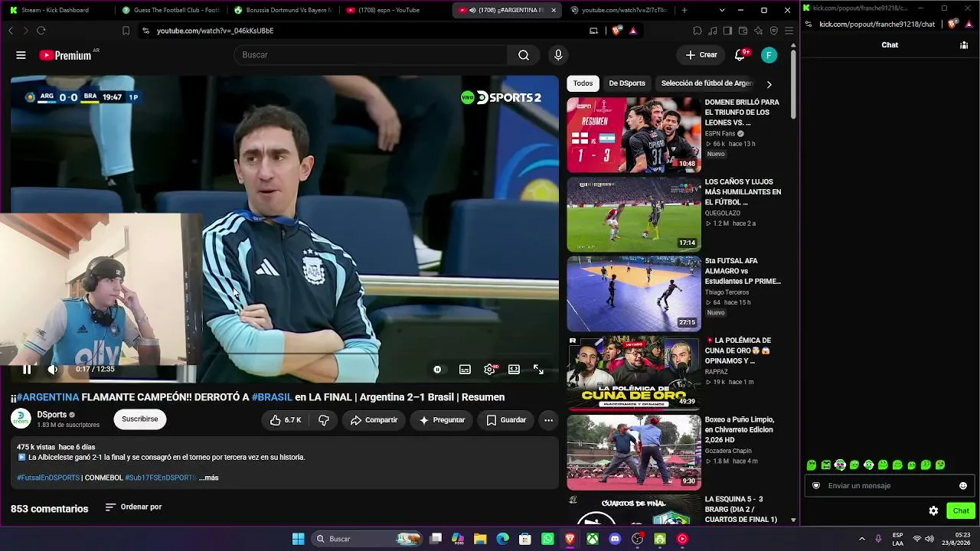Image resolution: width=980 pixels, height=551 pixels.
Task: Open the Ordenar por sort menu
Action: pyautogui.click(x=133, y=507)
